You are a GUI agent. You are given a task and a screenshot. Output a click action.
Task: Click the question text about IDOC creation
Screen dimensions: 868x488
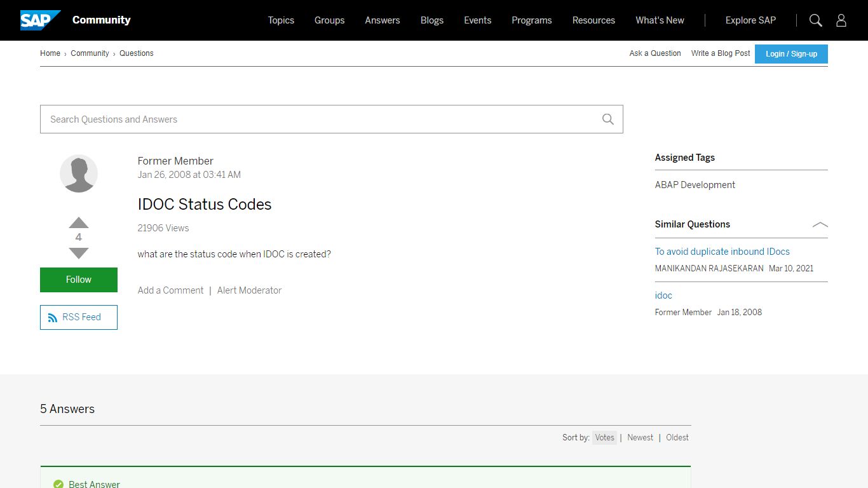[234, 254]
